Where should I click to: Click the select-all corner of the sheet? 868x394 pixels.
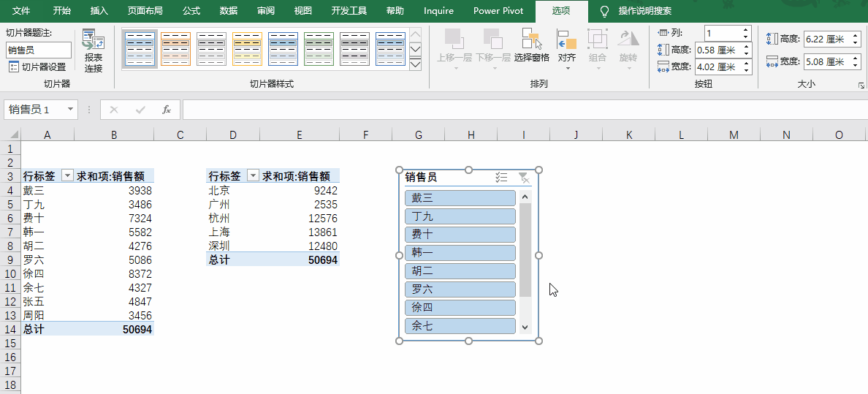pyautogui.click(x=10, y=135)
